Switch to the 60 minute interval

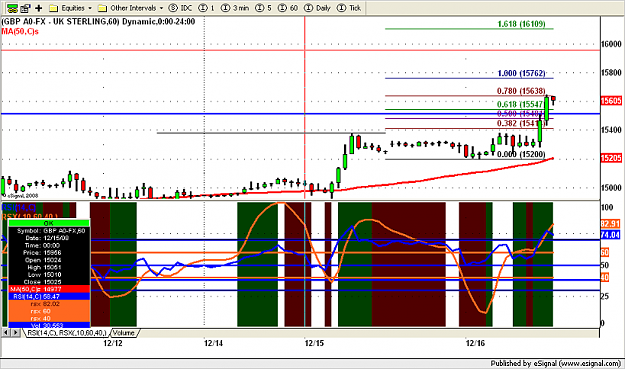tap(288, 8)
